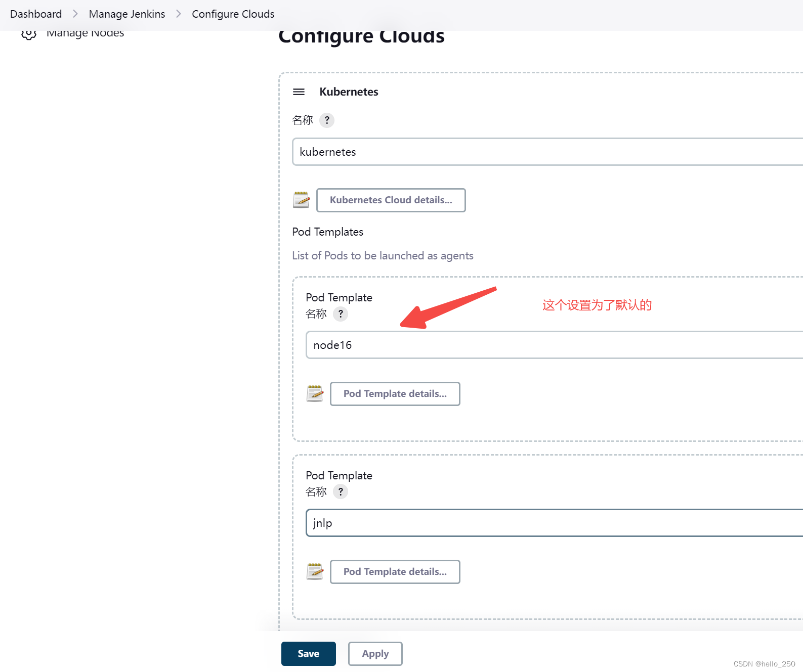
Task: Focus the cloud name field containing kubernetes
Action: click(547, 152)
